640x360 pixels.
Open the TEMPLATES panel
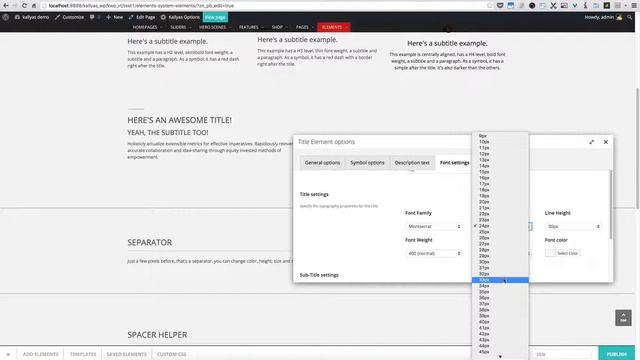[83, 354]
